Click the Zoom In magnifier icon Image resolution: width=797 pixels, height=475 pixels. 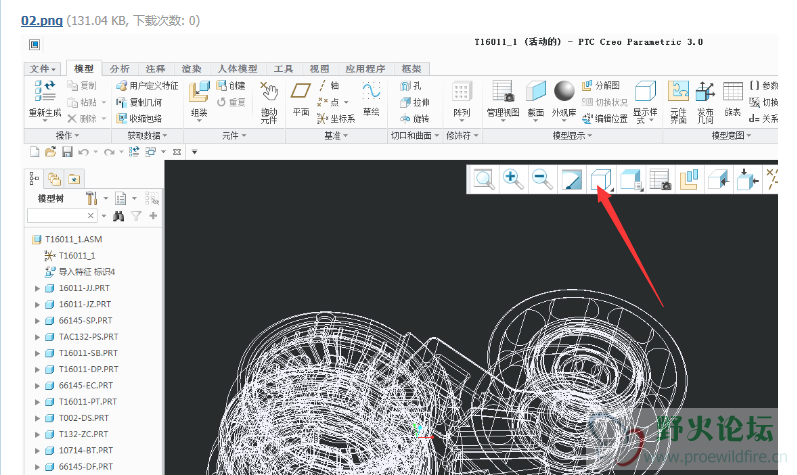click(512, 179)
